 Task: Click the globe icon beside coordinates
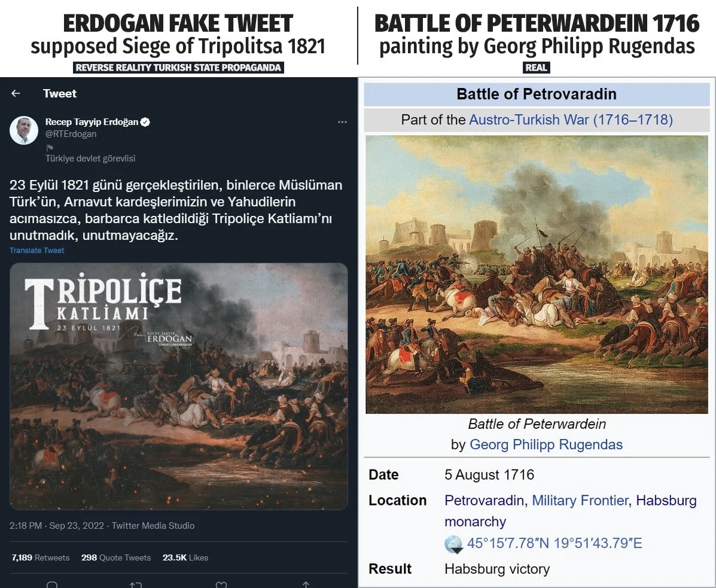453,544
